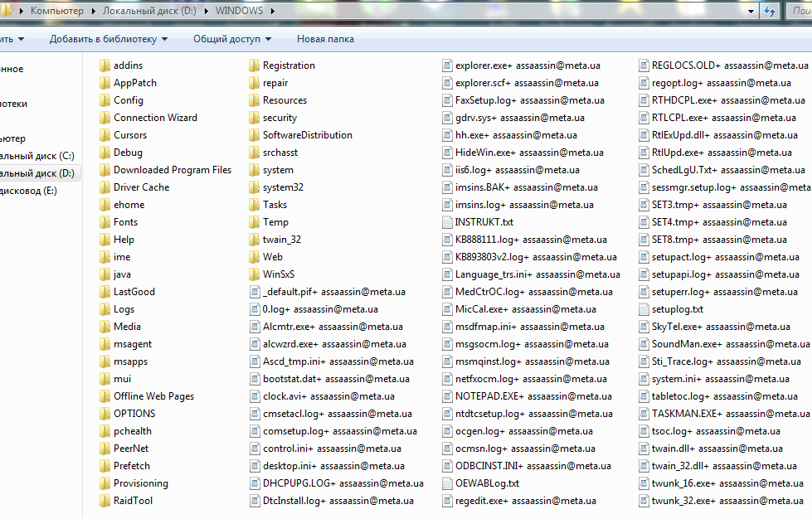The height and width of the screenshot is (519, 812).
Task: Click the Prefetch folder icon
Action: pos(105,466)
